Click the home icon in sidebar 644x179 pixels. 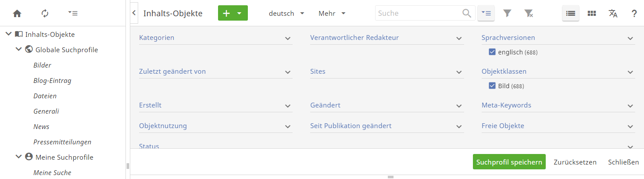(x=17, y=13)
